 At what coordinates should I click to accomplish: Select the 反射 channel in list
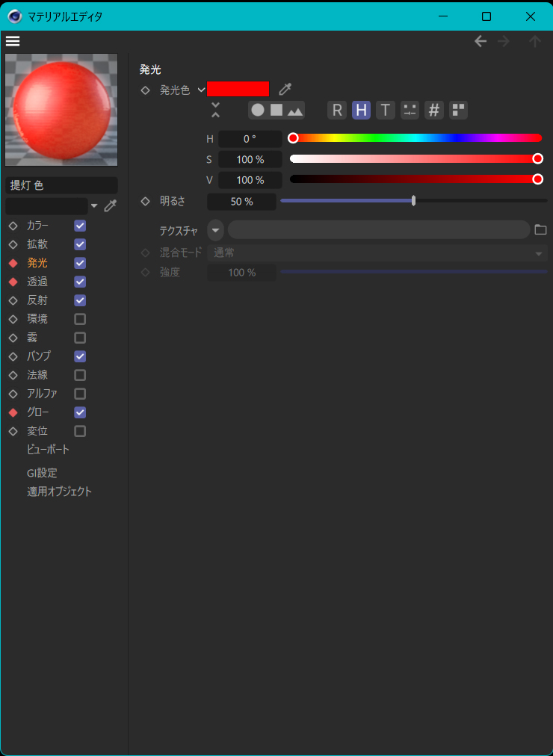tap(37, 300)
